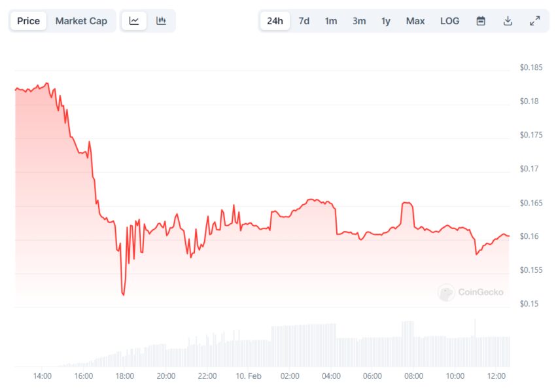The width and height of the screenshot is (556, 392).
Task: Click the 18:00 time axis label
Action: [125, 376]
